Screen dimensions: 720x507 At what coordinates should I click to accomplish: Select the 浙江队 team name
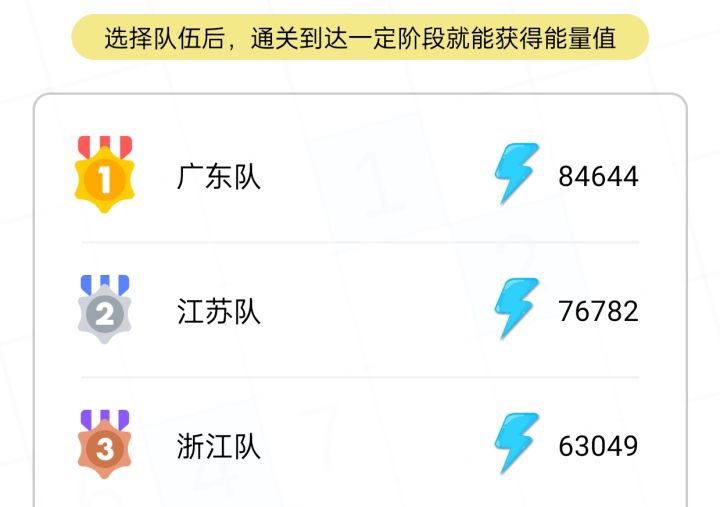pyautogui.click(x=219, y=446)
